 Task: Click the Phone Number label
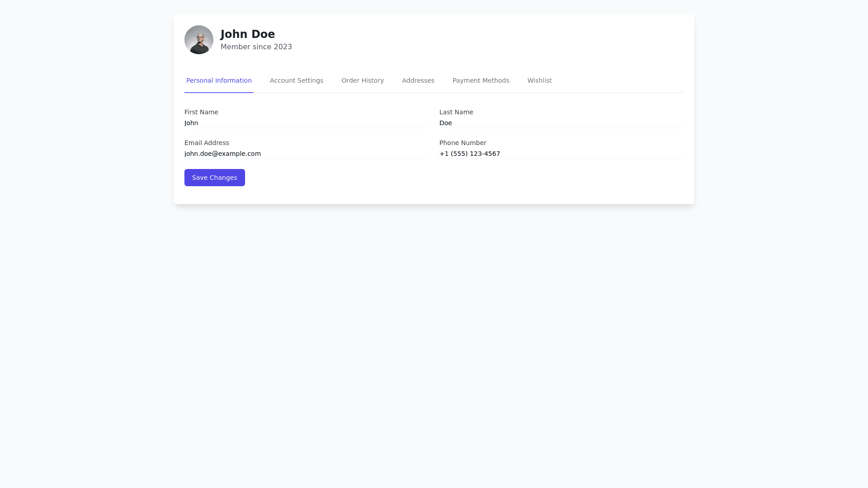point(462,143)
